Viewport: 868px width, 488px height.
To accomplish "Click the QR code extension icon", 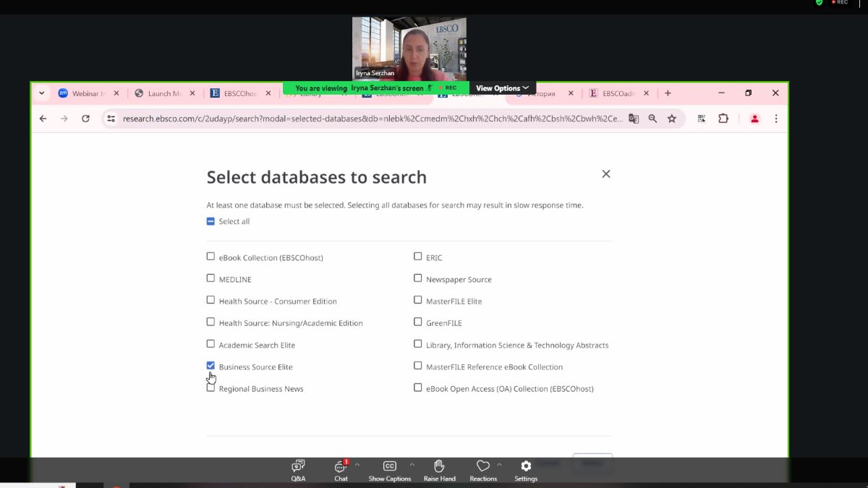I will 702,119.
